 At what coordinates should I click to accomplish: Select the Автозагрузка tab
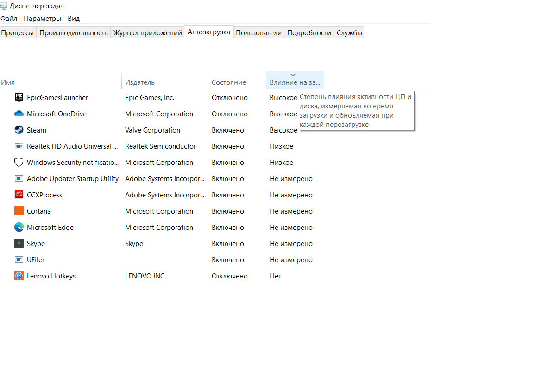[x=209, y=32]
